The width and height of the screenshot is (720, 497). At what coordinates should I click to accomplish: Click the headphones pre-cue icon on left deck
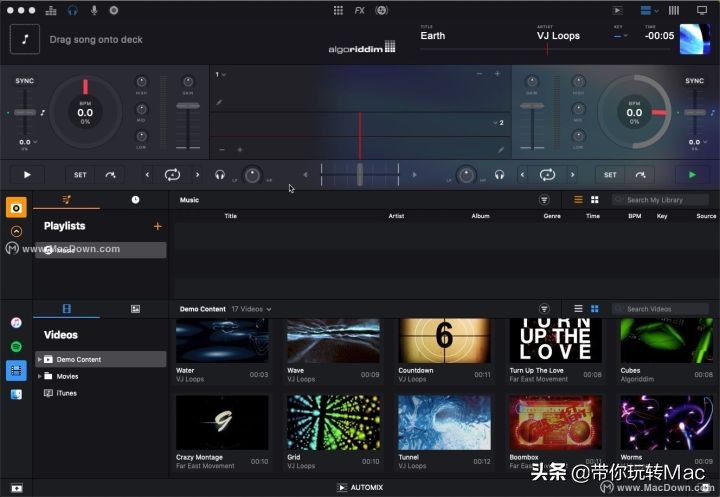coord(220,175)
